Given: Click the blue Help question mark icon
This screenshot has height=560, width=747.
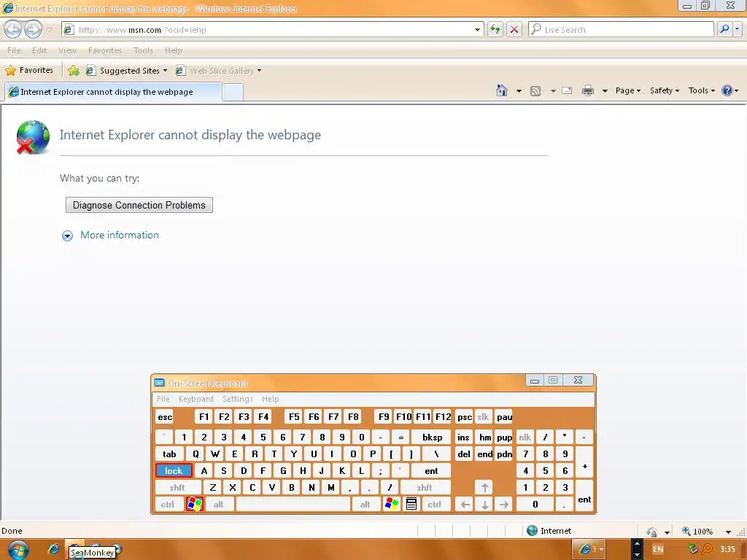Looking at the screenshot, I should (x=727, y=90).
